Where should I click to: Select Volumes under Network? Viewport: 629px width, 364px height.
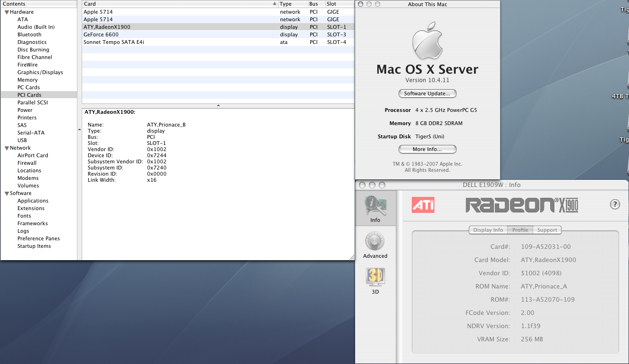click(28, 186)
